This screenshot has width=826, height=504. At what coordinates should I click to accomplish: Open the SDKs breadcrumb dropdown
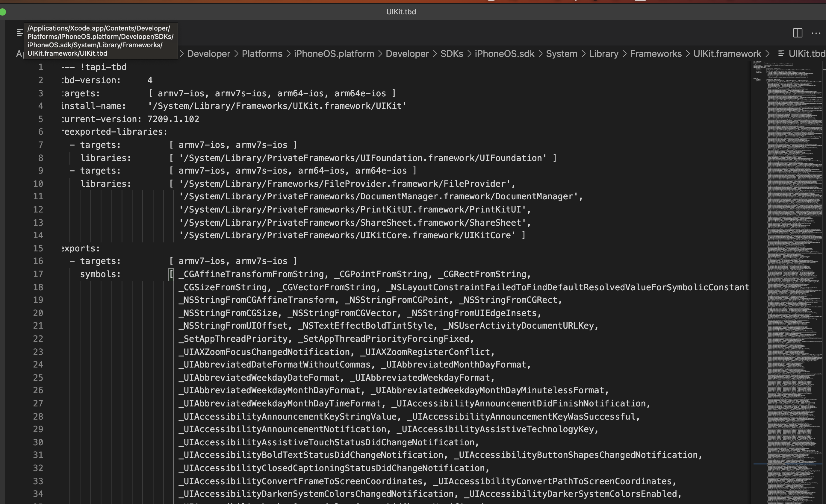pyautogui.click(x=451, y=54)
